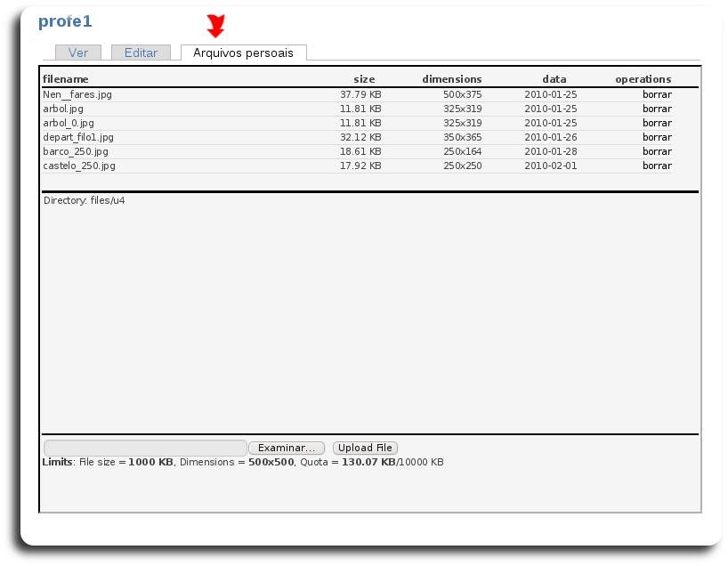Click borrar next to castelo_250.jpg
The image size is (728, 566).
point(657,166)
